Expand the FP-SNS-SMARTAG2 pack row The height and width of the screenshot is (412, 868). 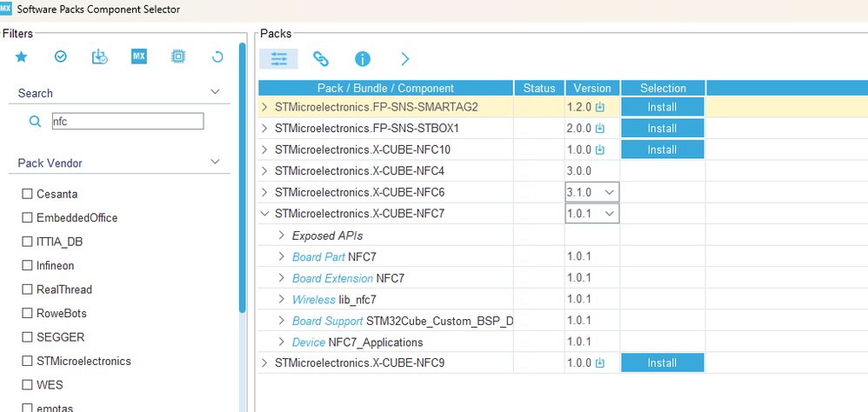[x=264, y=107]
